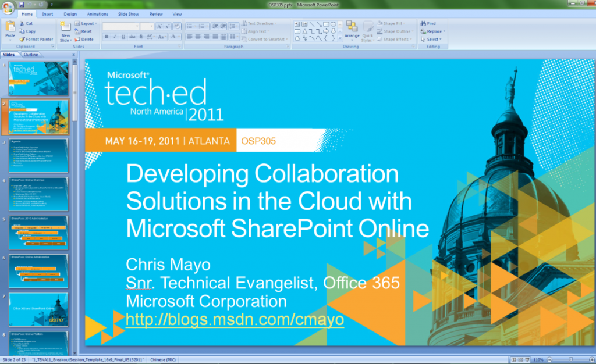This screenshot has width=596, height=364.
Task: Open the Align Text dropdown
Action: [256, 31]
